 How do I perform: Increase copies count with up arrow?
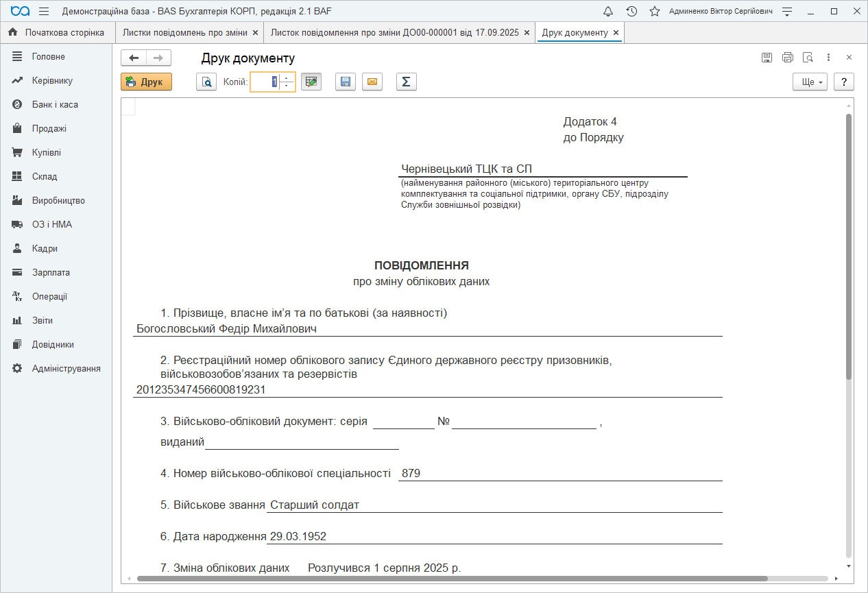[287, 78]
